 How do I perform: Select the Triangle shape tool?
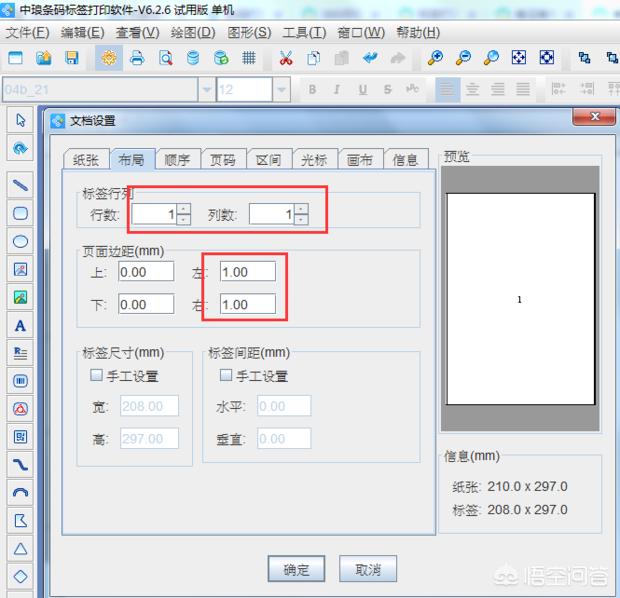(20, 549)
